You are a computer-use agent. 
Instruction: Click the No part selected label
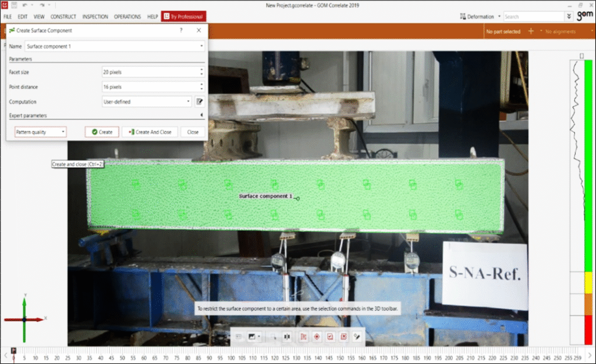point(503,31)
